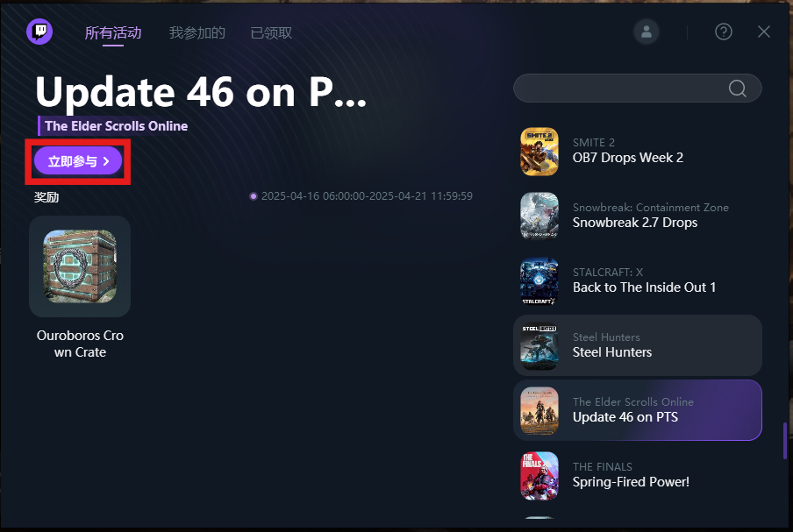Screen dimensions: 793x532
Task: Select the Steel Hunters activity title
Action: [x=612, y=352]
